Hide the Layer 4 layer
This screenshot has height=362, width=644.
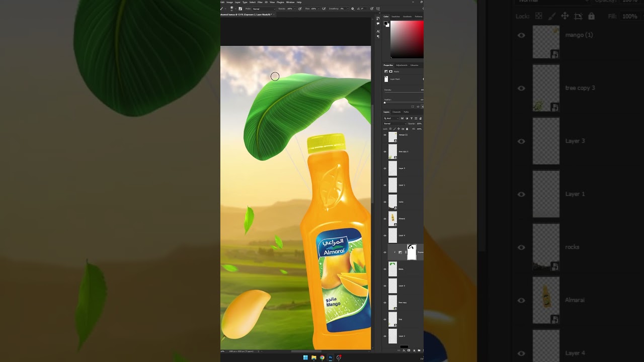tap(385, 235)
